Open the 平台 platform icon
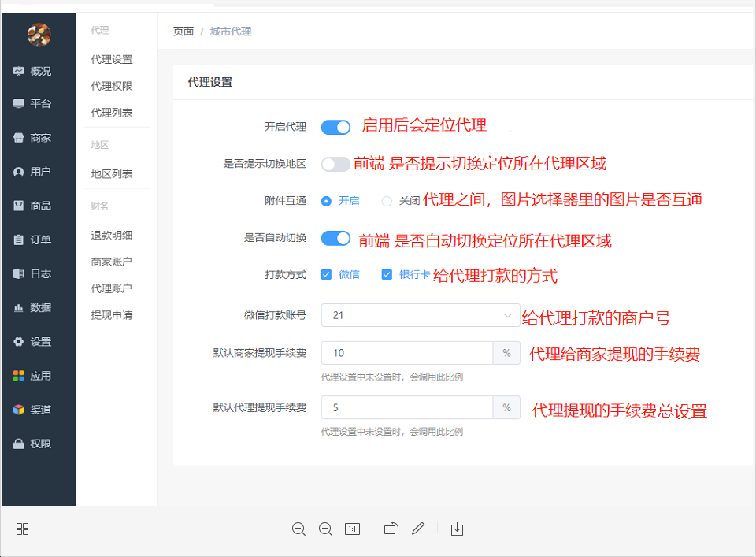 (18, 104)
